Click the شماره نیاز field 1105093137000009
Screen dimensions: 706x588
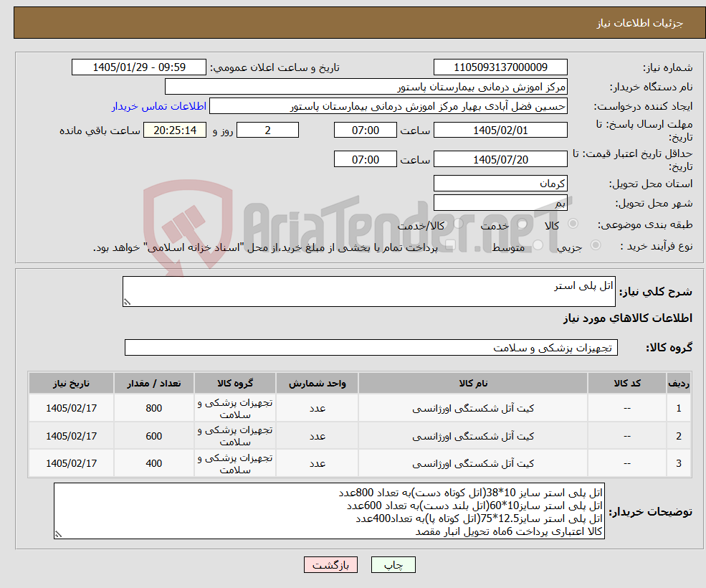[500, 67]
